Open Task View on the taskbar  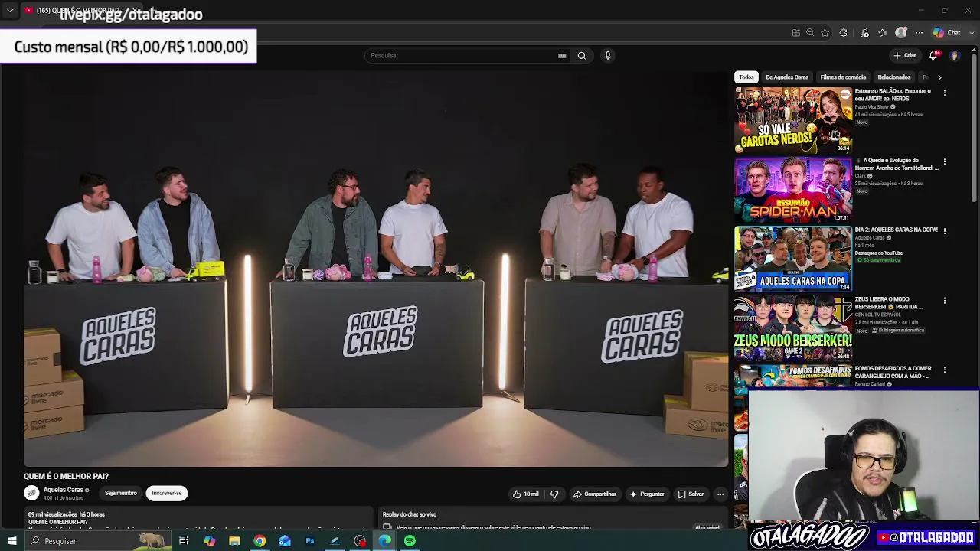(184, 541)
